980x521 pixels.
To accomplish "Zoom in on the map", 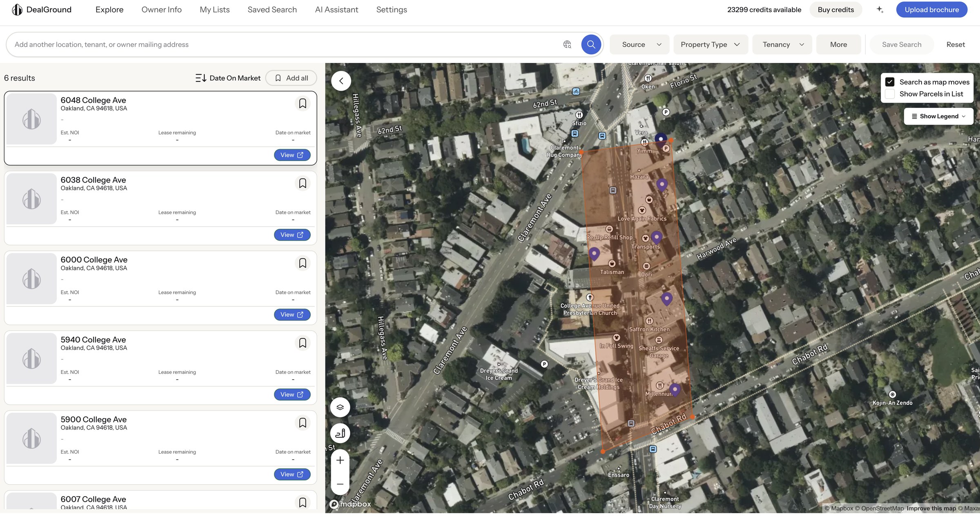I will (x=340, y=461).
